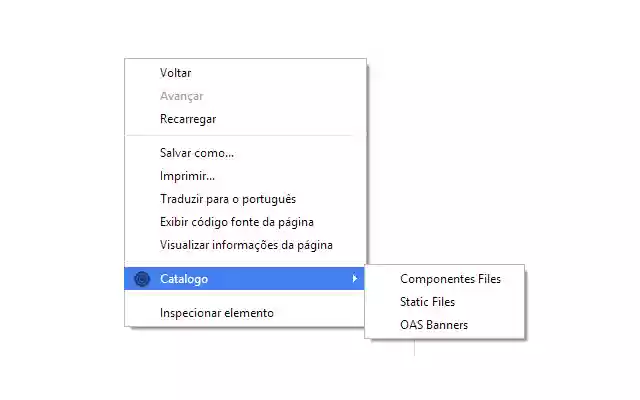Reload the page with Recarregar

[x=188, y=119]
